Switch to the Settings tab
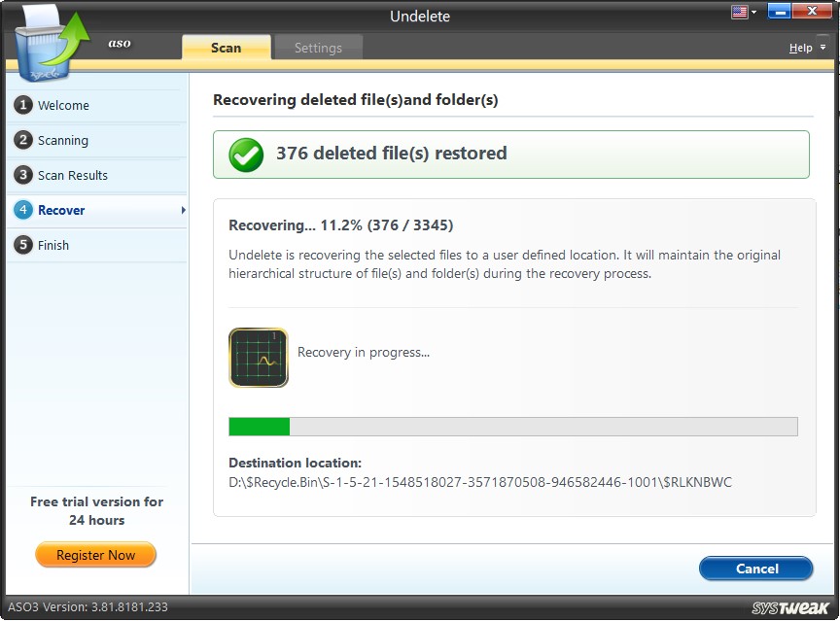Image resolution: width=840 pixels, height=621 pixels. coord(318,47)
